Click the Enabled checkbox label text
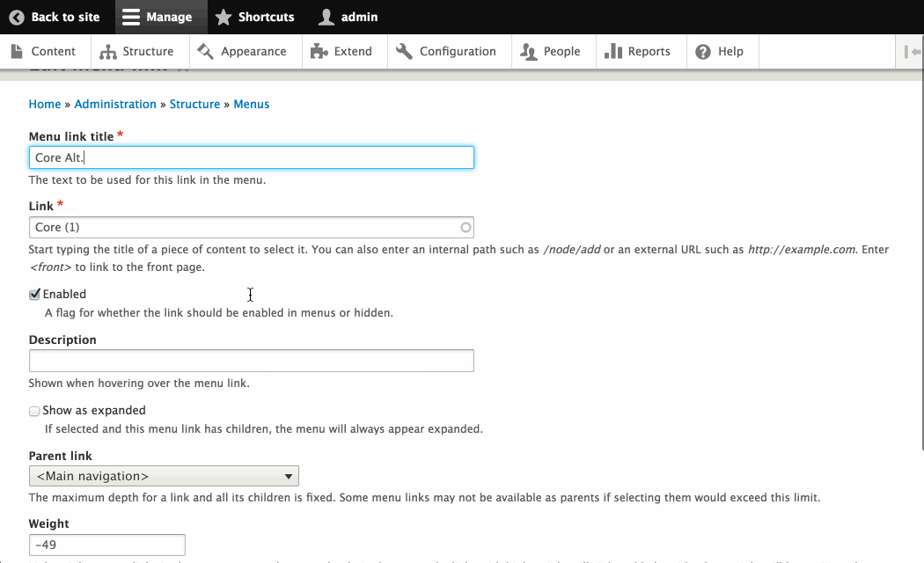 pos(64,294)
